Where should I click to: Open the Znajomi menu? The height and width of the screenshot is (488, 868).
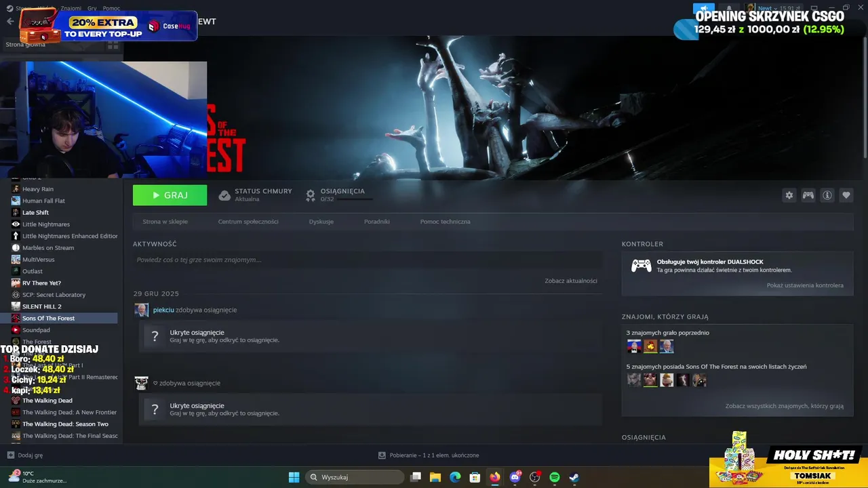pos(71,9)
